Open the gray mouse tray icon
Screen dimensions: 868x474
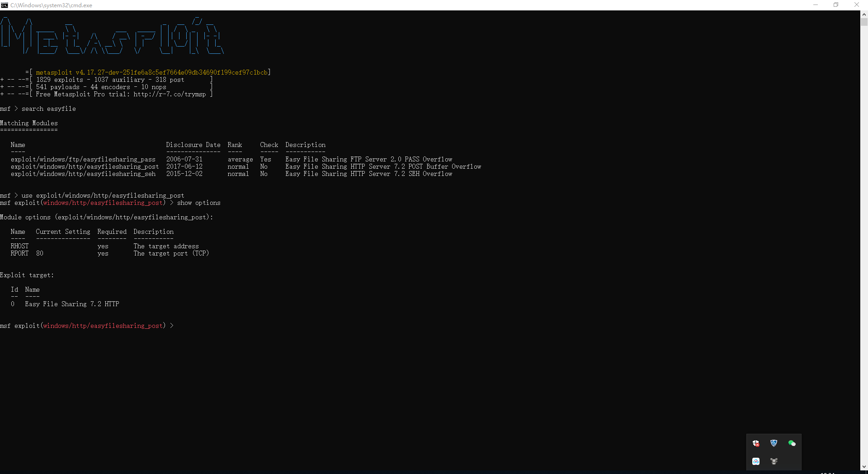tap(774, 461)
